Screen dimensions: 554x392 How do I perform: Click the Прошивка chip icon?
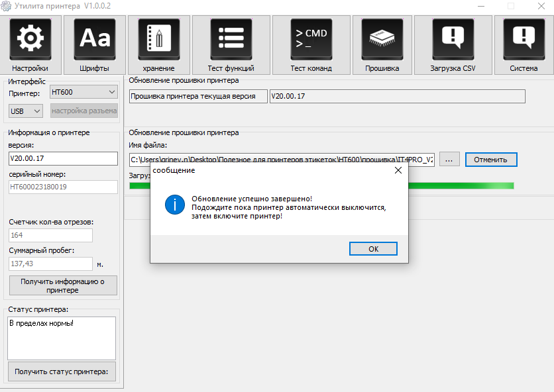pyautogui.click(x=382, y=40)
